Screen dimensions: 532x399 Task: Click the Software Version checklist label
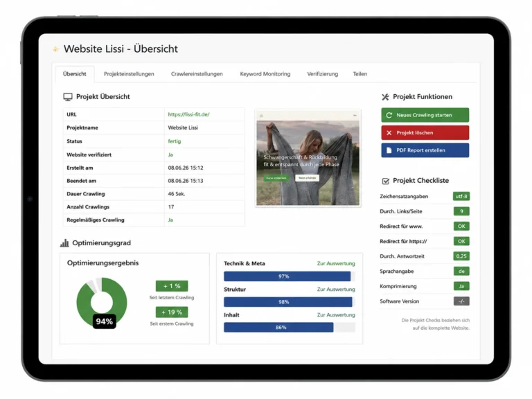399,301
